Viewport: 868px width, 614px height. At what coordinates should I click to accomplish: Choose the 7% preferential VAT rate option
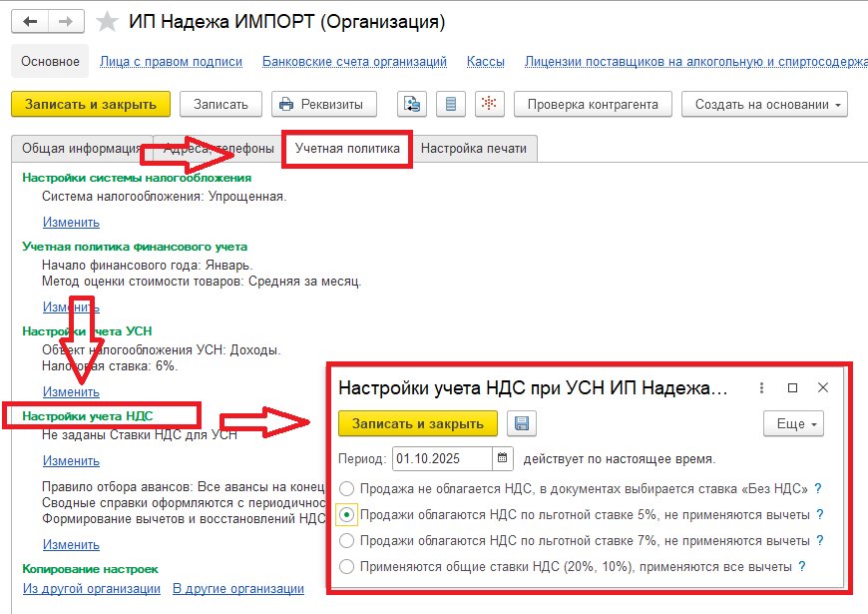346,540
